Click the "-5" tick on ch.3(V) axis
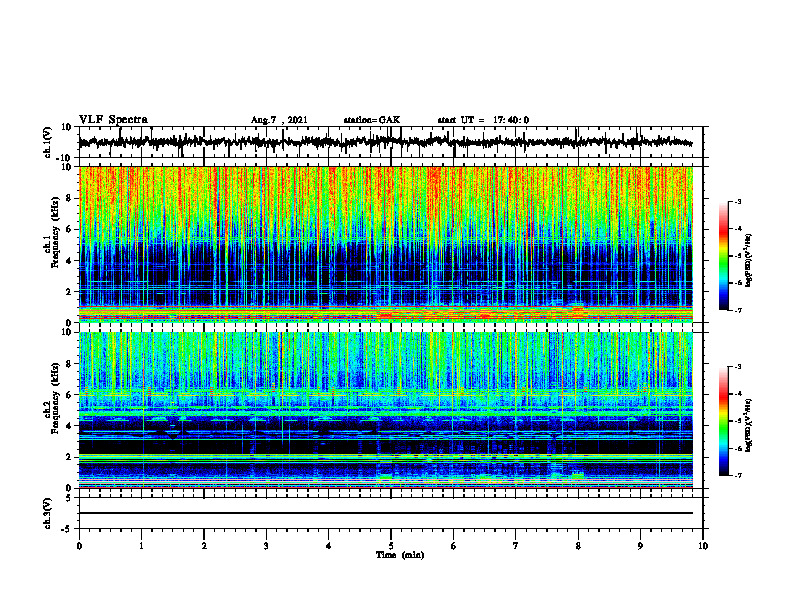 click(x=68, y=529)
